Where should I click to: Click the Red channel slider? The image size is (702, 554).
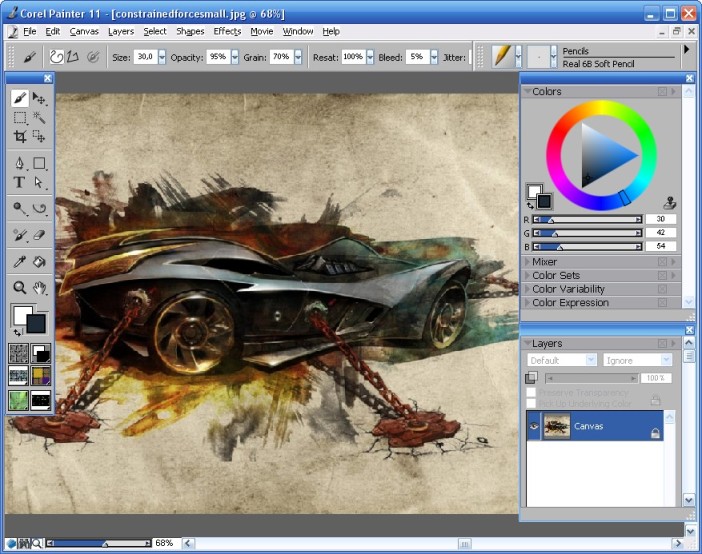[587, 219]
